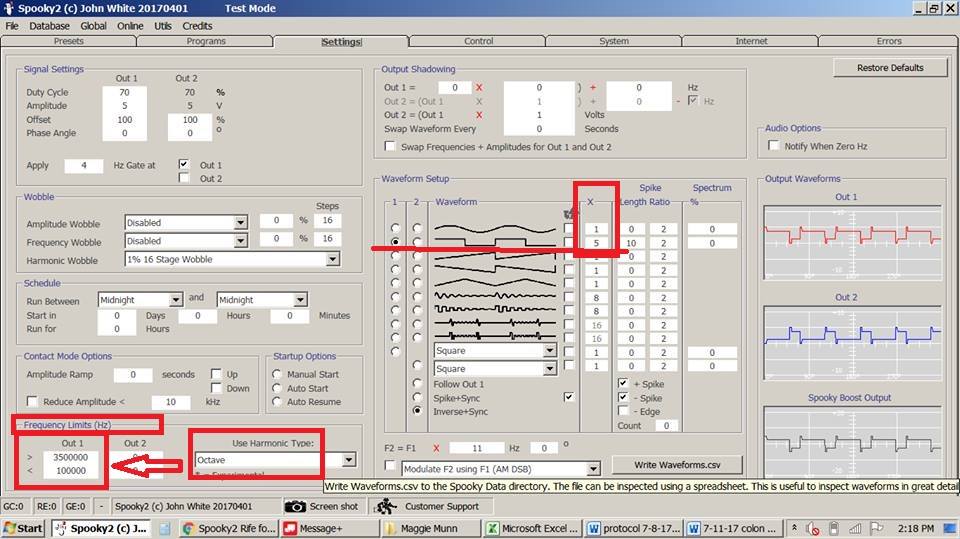960x539 pixels.
Task: Click the flag icon in system tray
Action: [x=877, y=528]
